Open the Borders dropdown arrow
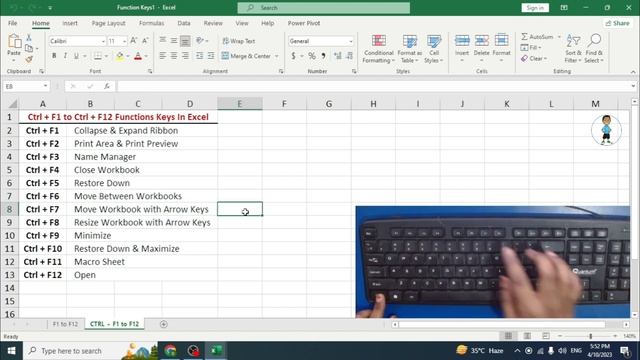 tap(107, 56)
